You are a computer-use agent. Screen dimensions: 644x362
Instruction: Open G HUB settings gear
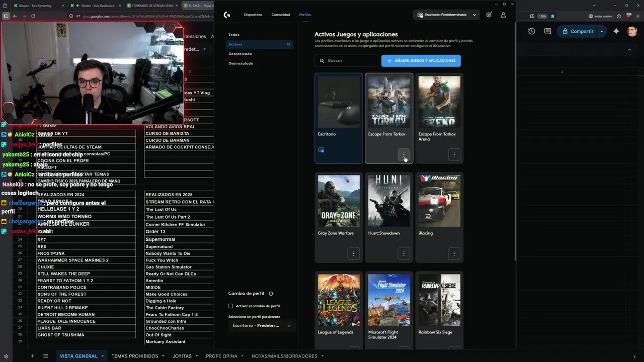(489, 15)
